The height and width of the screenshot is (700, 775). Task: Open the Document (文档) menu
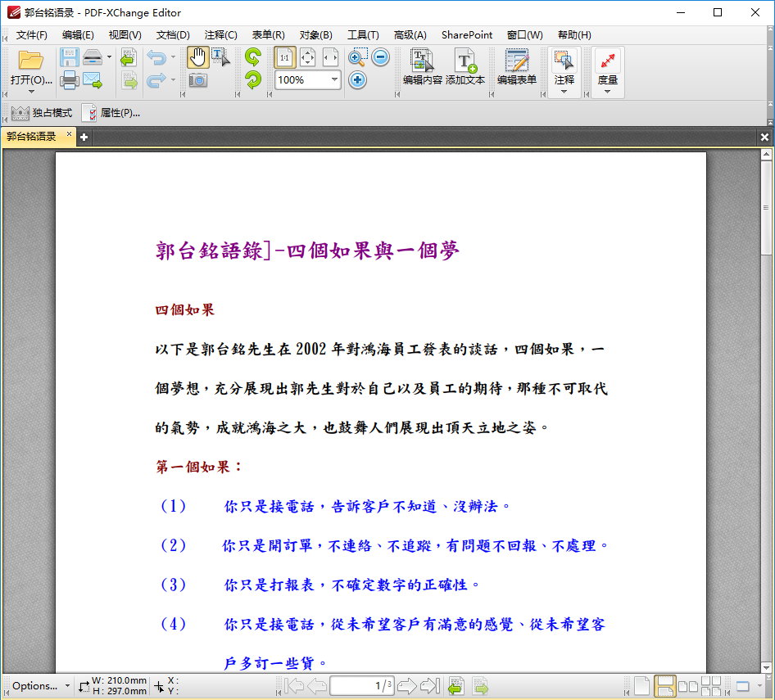click(173, 35)
